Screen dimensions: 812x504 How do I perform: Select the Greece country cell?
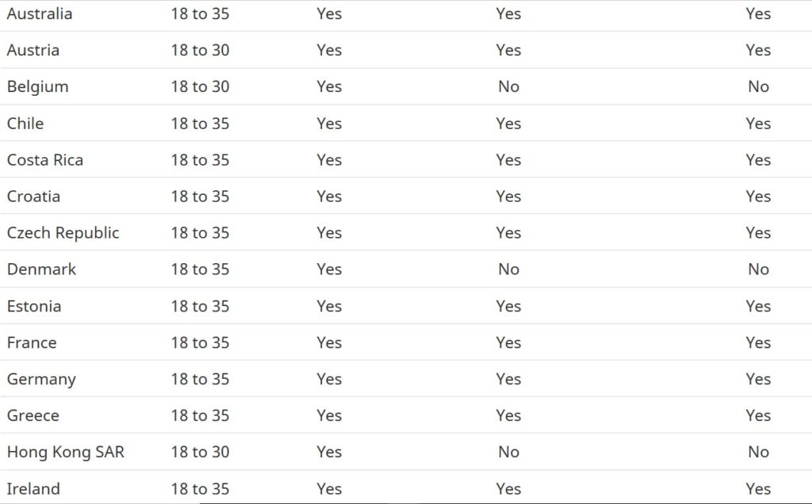click(33, 415)
